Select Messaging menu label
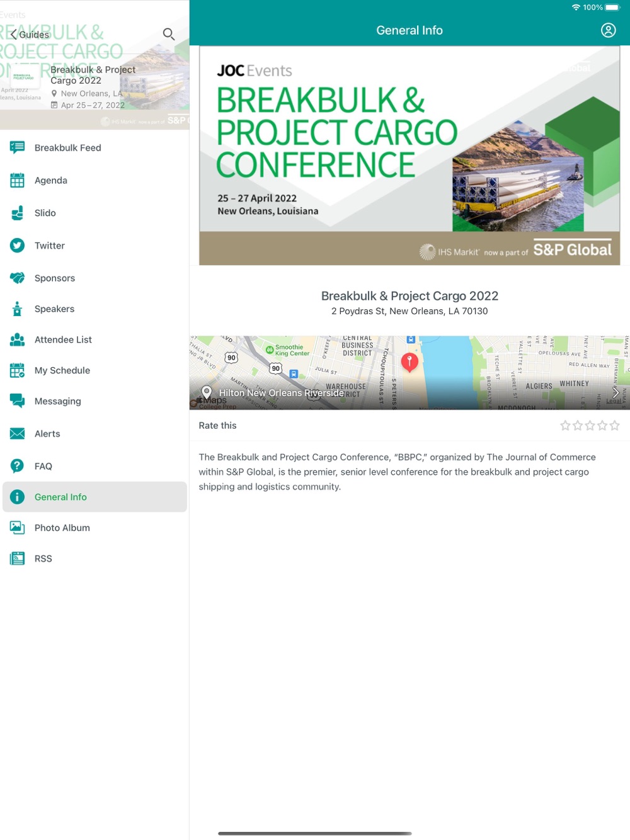The height and width of the screenshot is (840, 630). click(x=57, y=401)
